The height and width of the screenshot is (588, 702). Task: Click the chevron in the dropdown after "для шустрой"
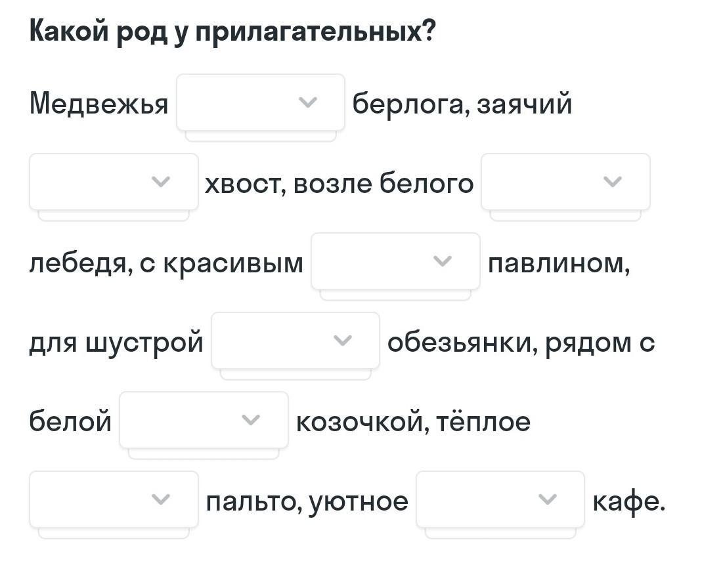343,341
